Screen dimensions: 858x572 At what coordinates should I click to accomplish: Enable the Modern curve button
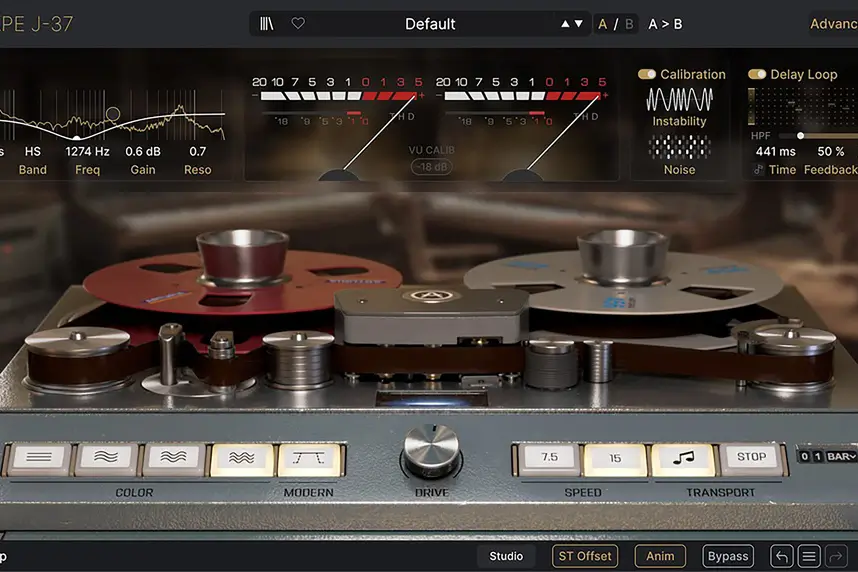[309, 458]
